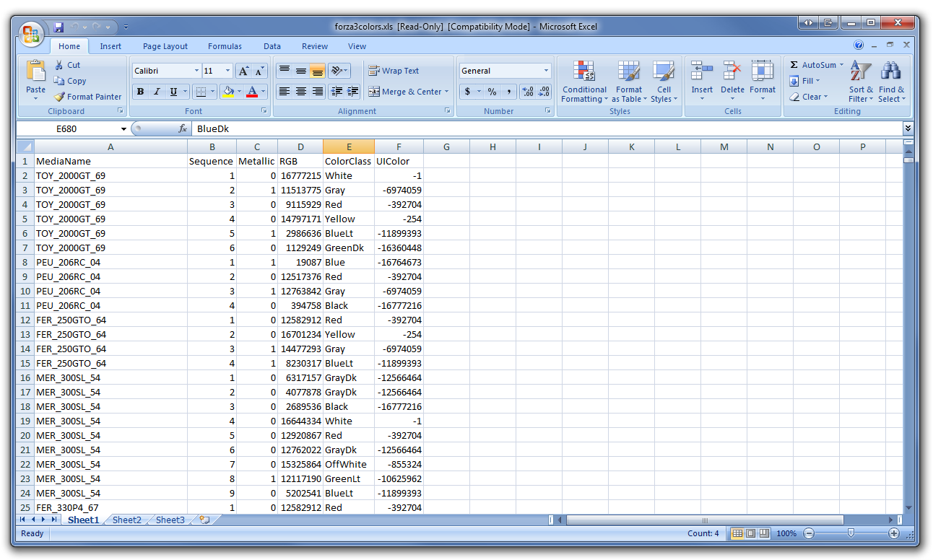Save the workbook via Quick Access toolbar

(58, 27)
